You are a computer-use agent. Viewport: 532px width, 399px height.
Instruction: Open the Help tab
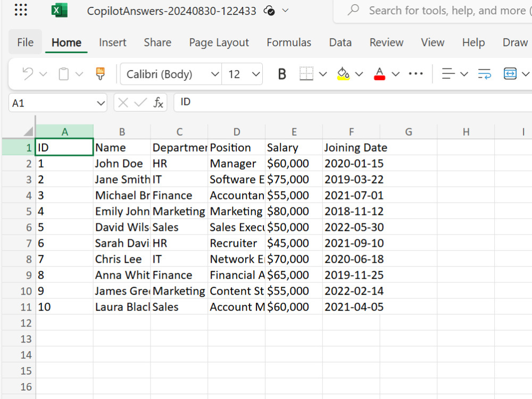(x=473, y=43)
